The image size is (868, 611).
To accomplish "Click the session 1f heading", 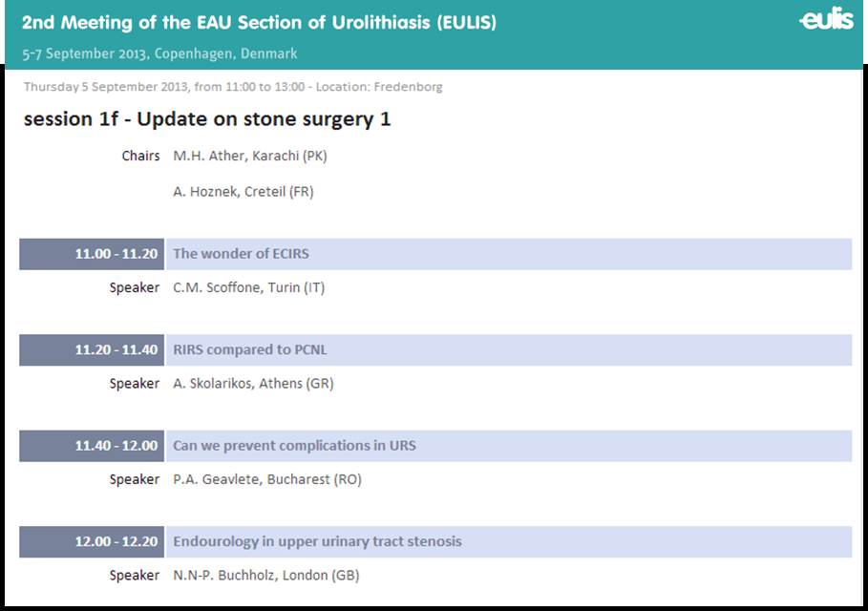I will 207,119.
